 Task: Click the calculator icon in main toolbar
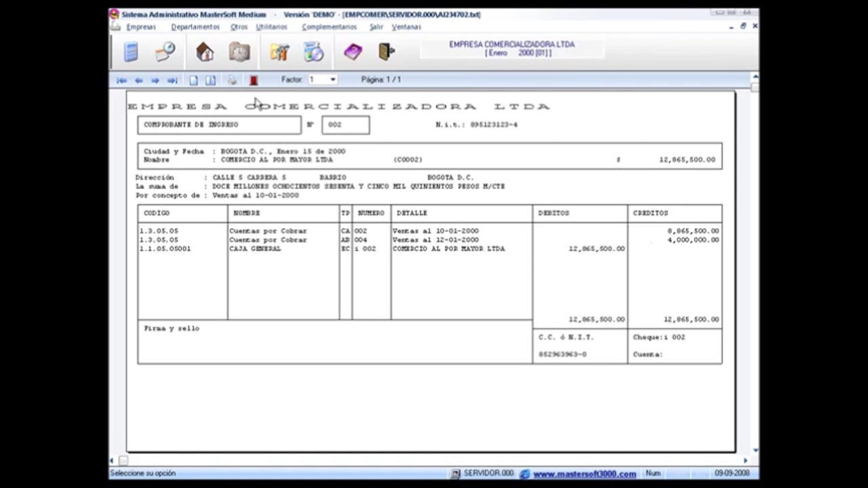pos(131,52)
